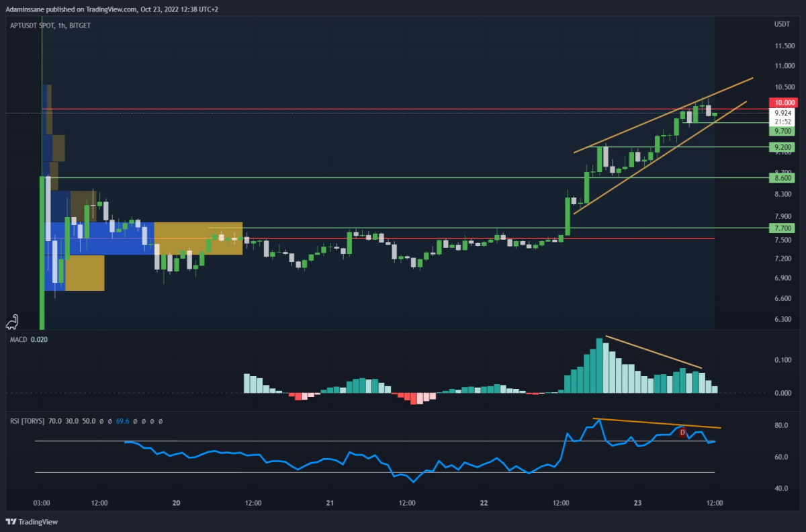Select the green 8.600 price label
The height and width of the screenshot is (532, 806).
point(784,178)
